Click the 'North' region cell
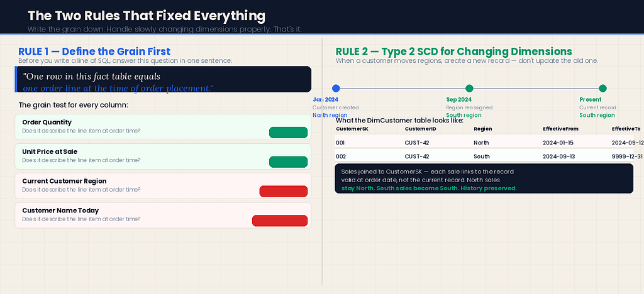 pos(481,143)
